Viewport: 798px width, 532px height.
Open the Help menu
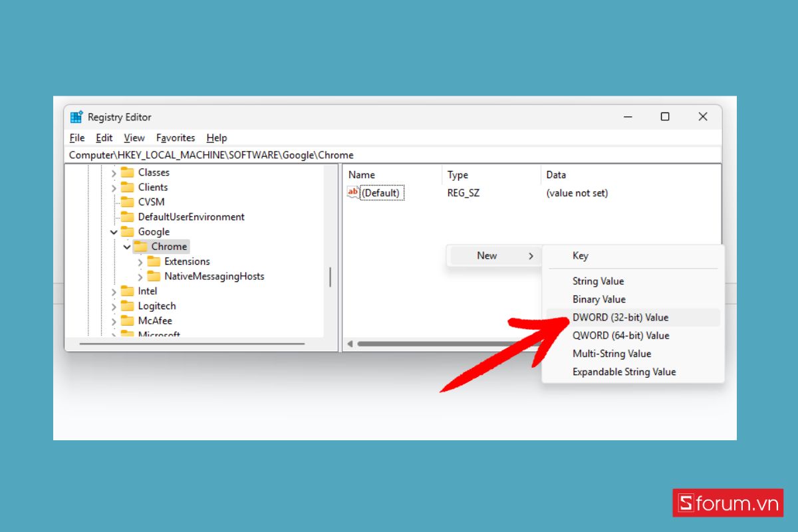(217, 138)
